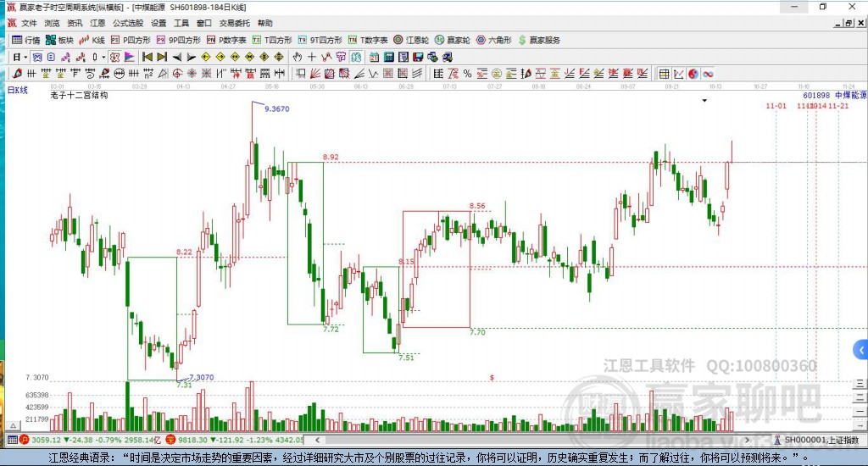Image resolution: width=868 pixels, height=466 pixels.
Task: Click the black right arrow toolbar icon
Action: pos(191,57)
